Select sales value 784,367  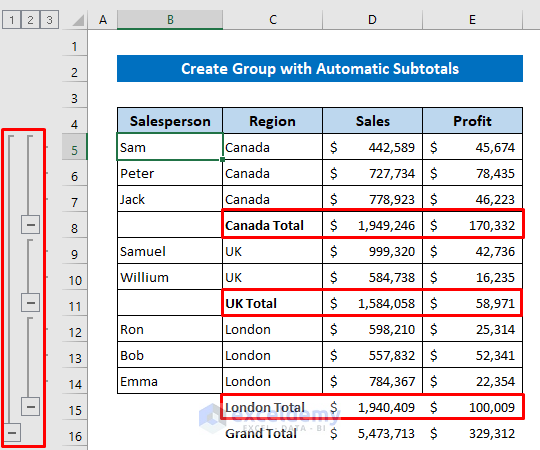coord(372,381)
